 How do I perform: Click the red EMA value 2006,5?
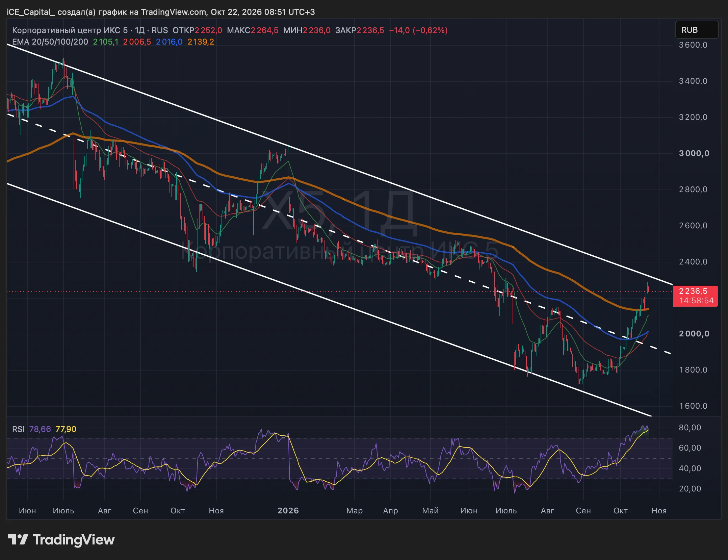pos(137,42)
